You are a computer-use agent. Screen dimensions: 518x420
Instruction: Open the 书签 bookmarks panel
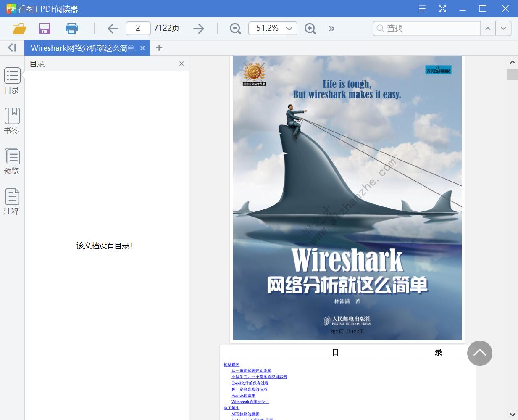tap(12, 121)
